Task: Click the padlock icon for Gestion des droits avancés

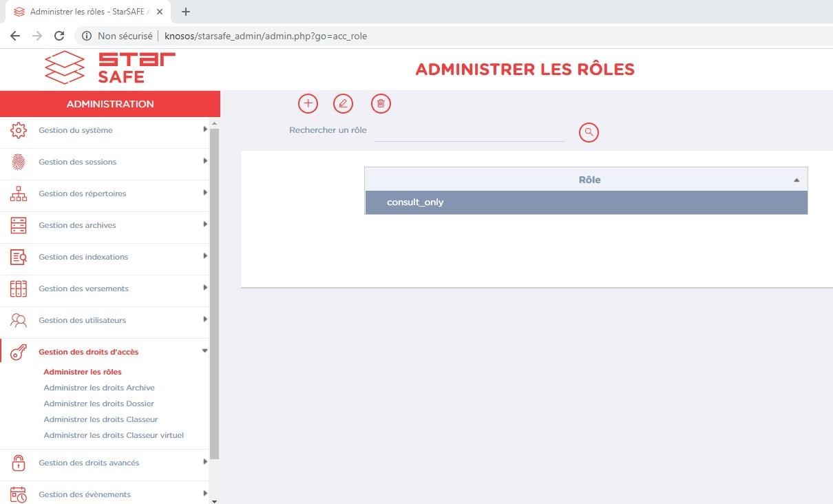Action: tap(19, 463)
